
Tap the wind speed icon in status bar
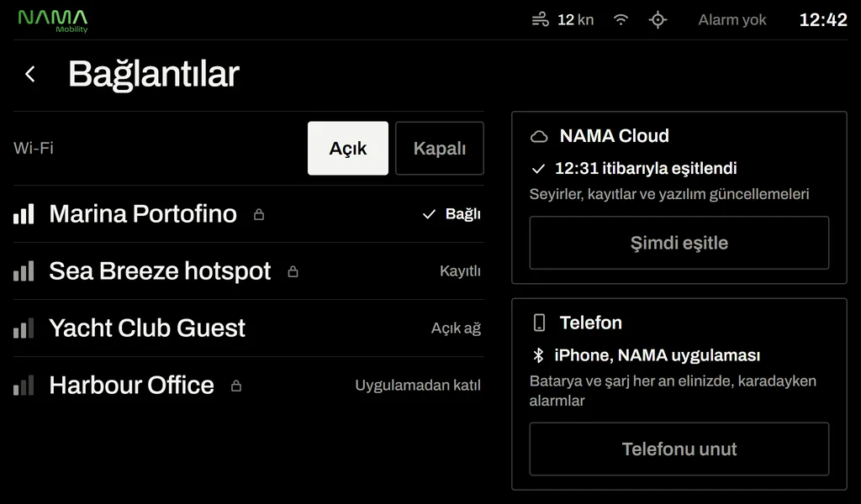541,20
